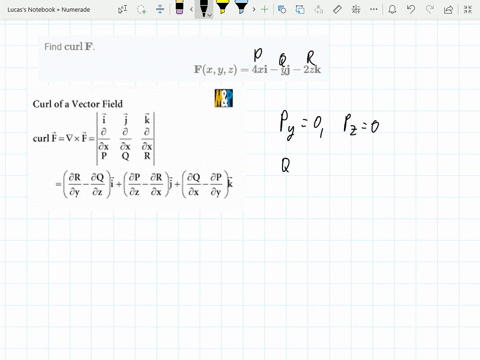Image resolution: width=480 pixels, height=360 pixels.
Task: Share the notebook page
Action: pyautogui.click(x=449, y=9)
